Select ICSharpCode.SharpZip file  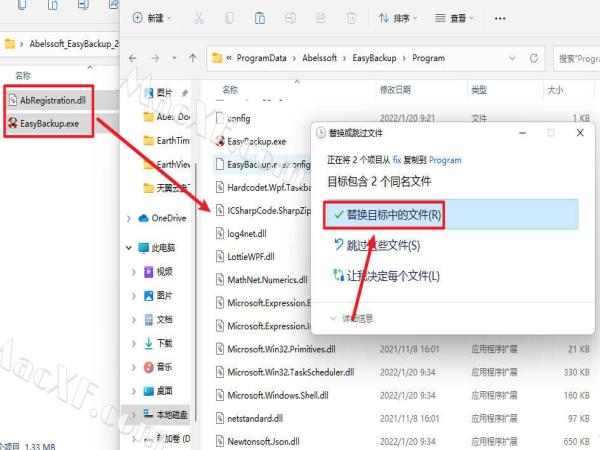pyautogui.click(x=264, y=210)
